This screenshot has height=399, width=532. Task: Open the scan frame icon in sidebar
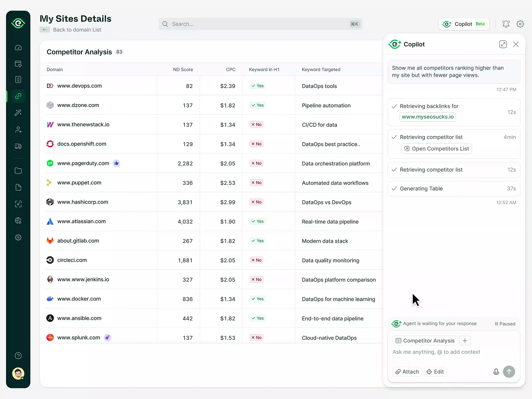click(x=18, y=204)
